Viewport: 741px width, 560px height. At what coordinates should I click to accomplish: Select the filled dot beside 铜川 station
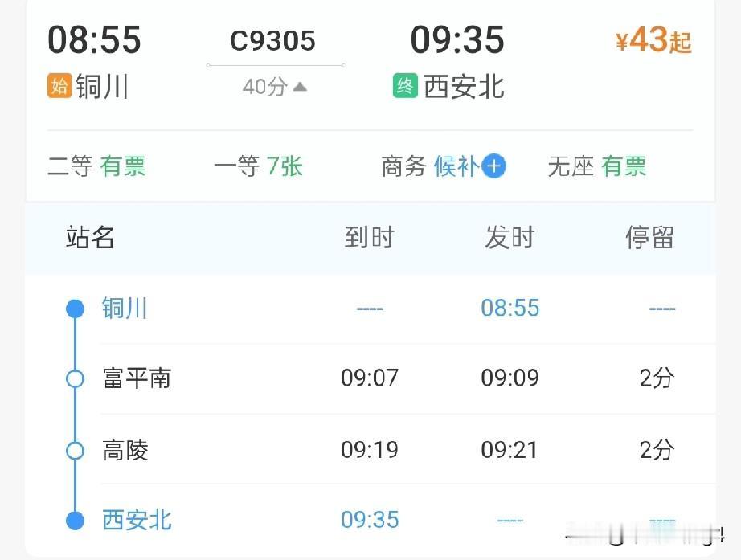click(x=75, y=308)
